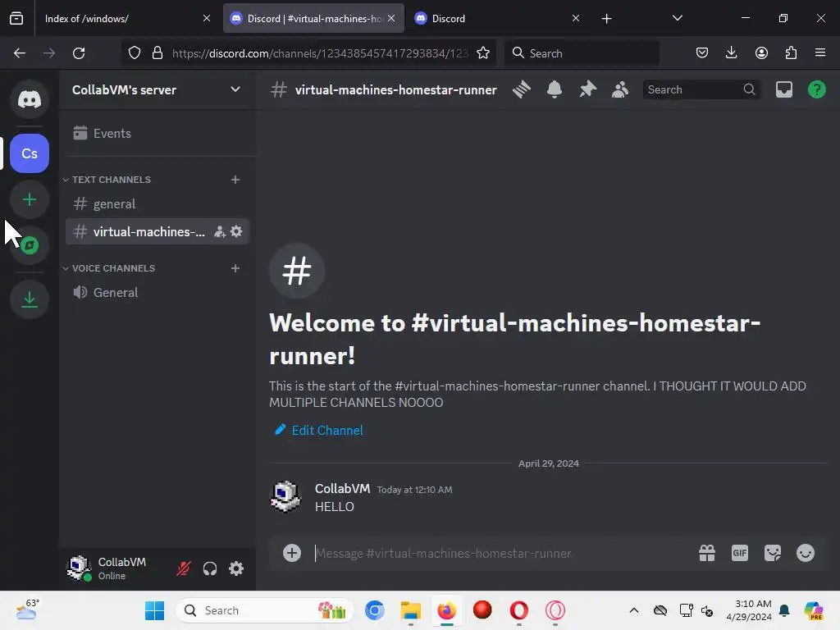Select the Cs server icon
840x630 pixels.
pos(30,153)
